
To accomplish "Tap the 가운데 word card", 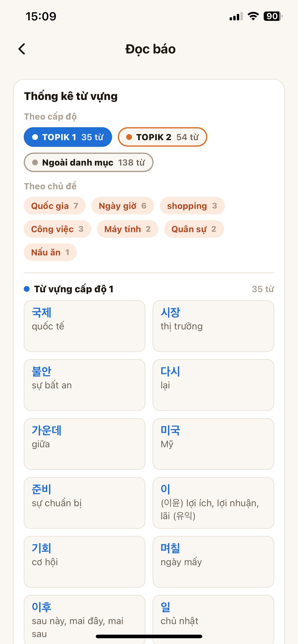I will click(x=84, y=444).
